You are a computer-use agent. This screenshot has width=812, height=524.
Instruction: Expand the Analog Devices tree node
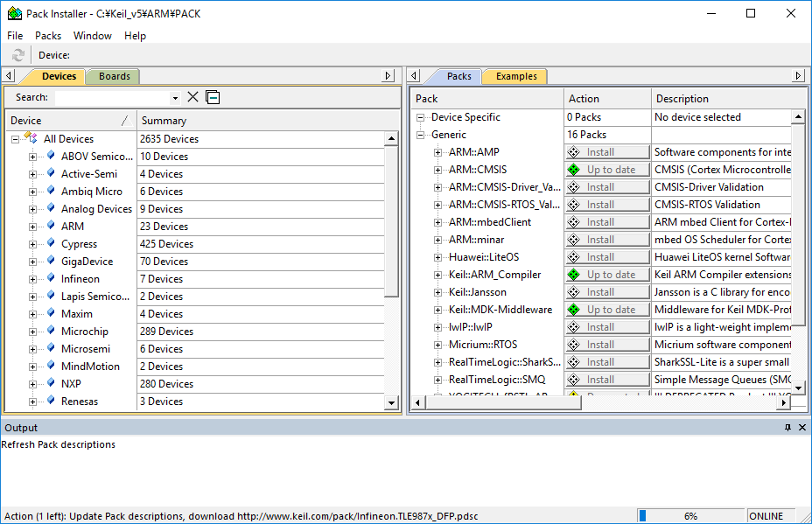[32, 209]
